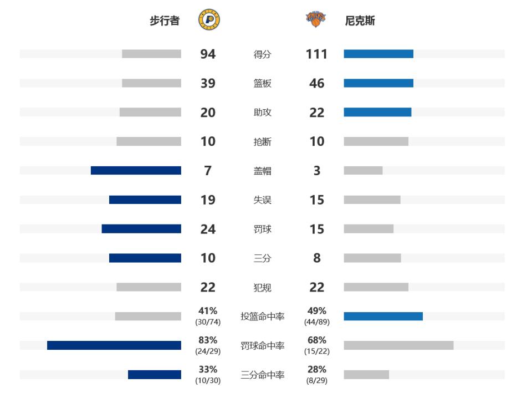Click the Pacers navy 罚球 bar

[141, 229]
